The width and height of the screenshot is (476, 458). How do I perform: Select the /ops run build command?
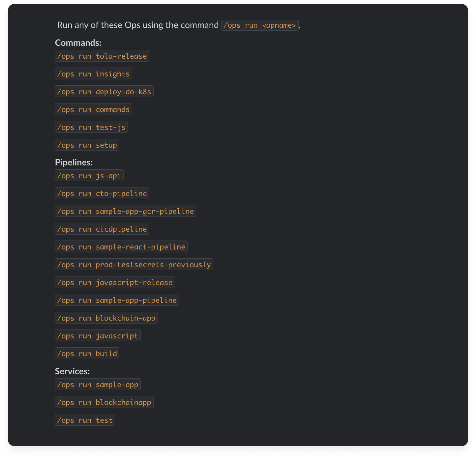87,354
